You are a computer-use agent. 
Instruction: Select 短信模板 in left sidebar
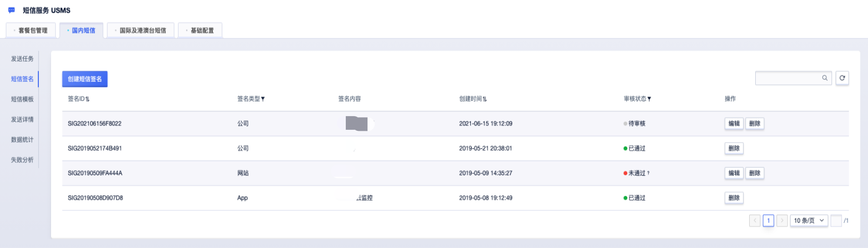point(22,99)
